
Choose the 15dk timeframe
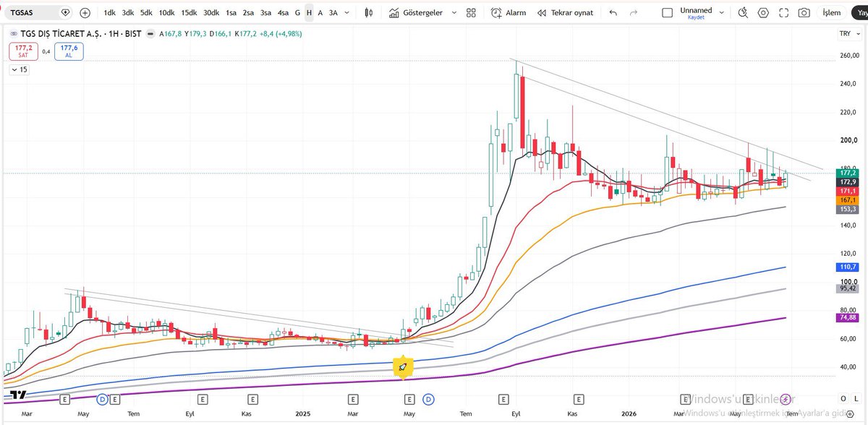coord(189,12)
